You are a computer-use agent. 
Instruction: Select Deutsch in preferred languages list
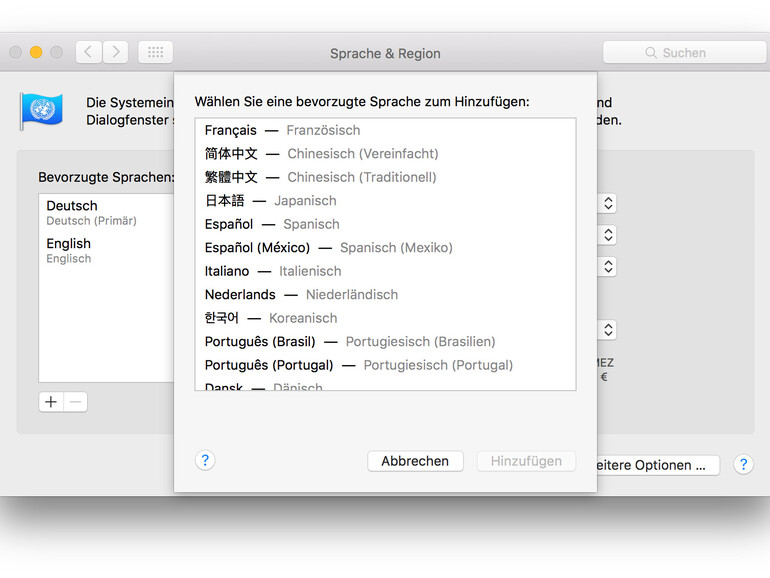click(107, 212)
